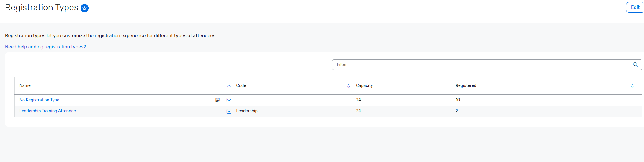
Task: Open actions dropdown for Leadership Training Attendee row
Action: tap(229, 111)
